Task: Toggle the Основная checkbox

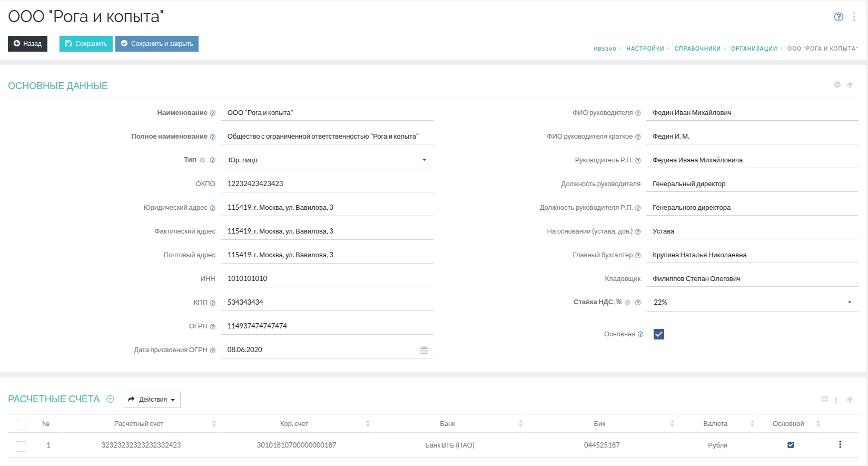Action: coord(658,334)
